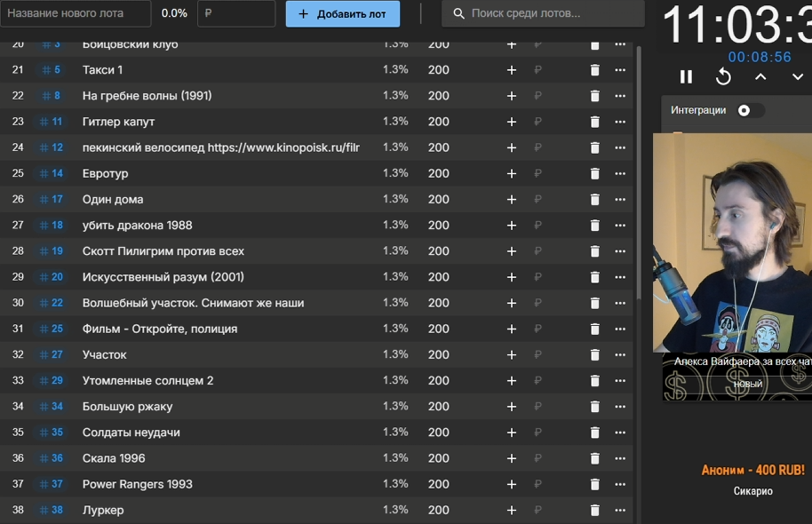Edit the Большую ржаку lot name
This screenshot has height=524, width=812.
pos(127,407)
